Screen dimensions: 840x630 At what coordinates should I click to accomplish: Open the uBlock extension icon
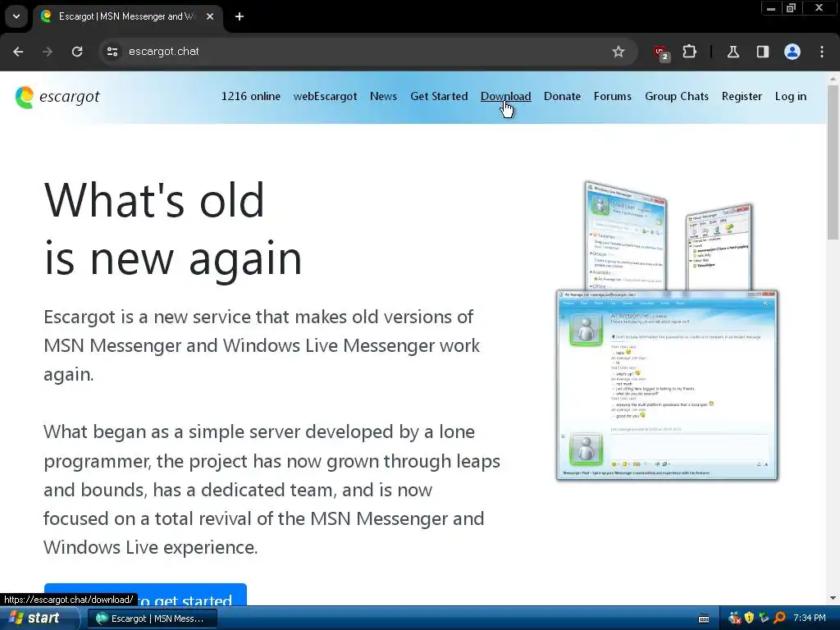click(x=662, y=52)
